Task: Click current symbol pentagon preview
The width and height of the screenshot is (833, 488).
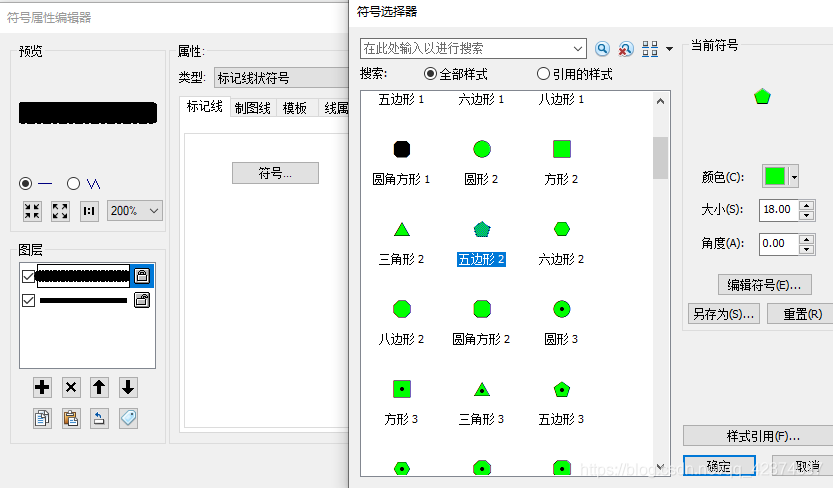Action: [762, 97]
